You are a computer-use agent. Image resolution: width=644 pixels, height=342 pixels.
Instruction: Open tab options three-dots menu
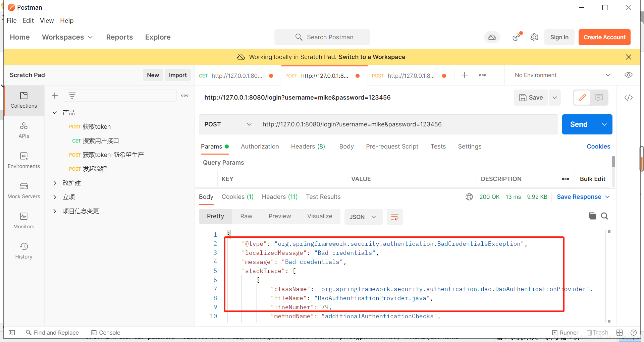coord(483,75)
